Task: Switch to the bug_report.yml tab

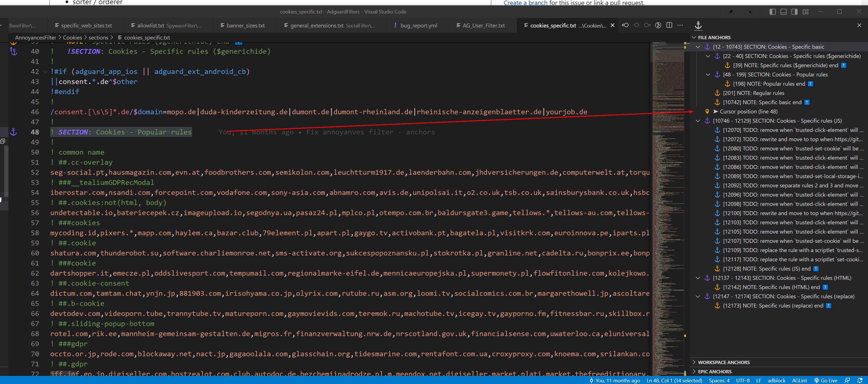Action: [x=418, y=25]
